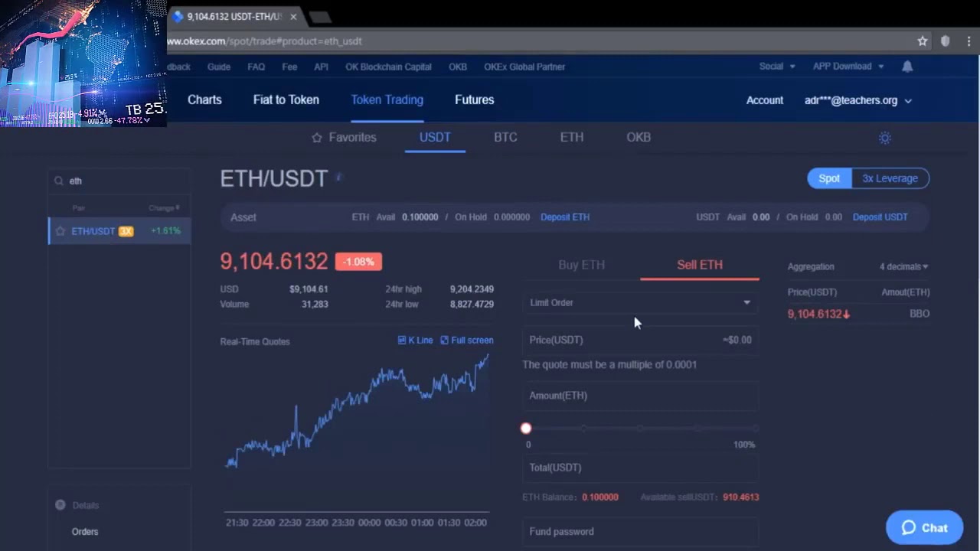This screenshot has height=551, width=980.
Task: Click the ETH Balance 0.100000 value
Action: coord(599,497)
